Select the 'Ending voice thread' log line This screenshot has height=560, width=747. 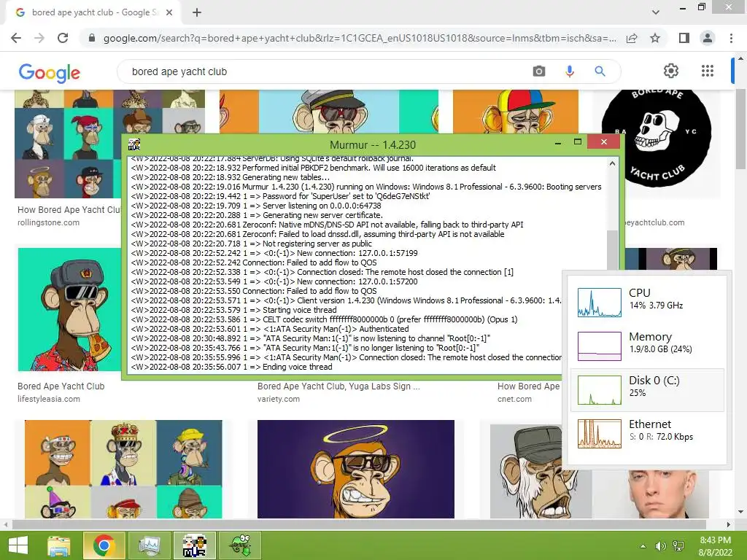pyautogui.click(x=231, y=367)
